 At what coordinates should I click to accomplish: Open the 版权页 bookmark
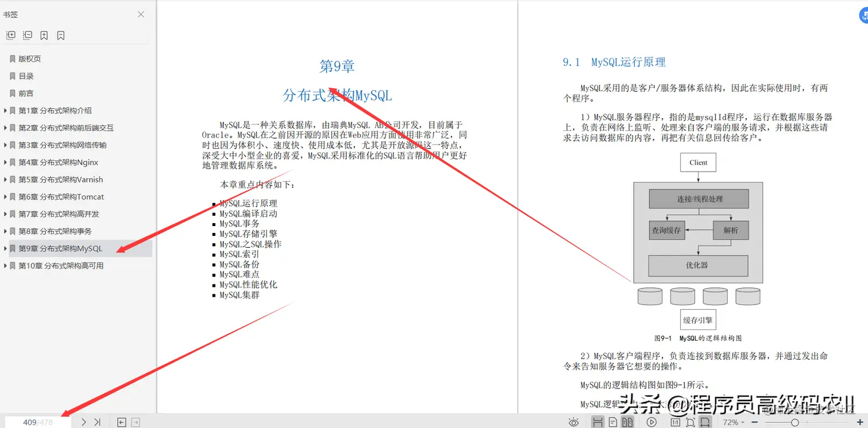pyautogui.click(x=30, y=59)
